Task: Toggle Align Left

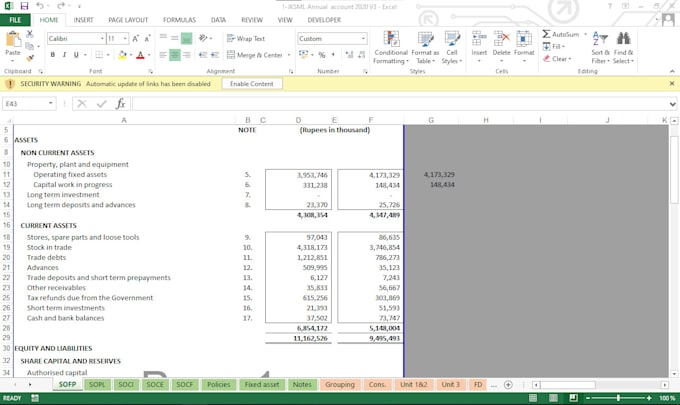Action: 163,55
